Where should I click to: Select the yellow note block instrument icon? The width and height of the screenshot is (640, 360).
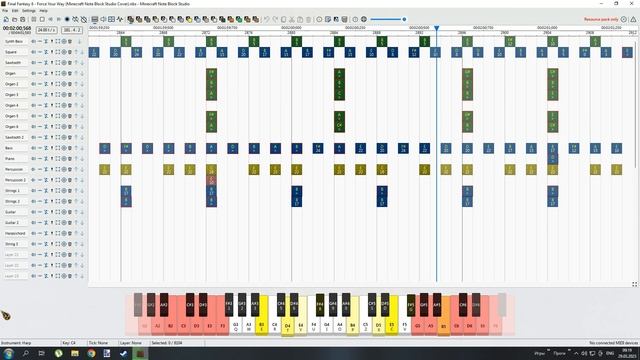point(188,19)
